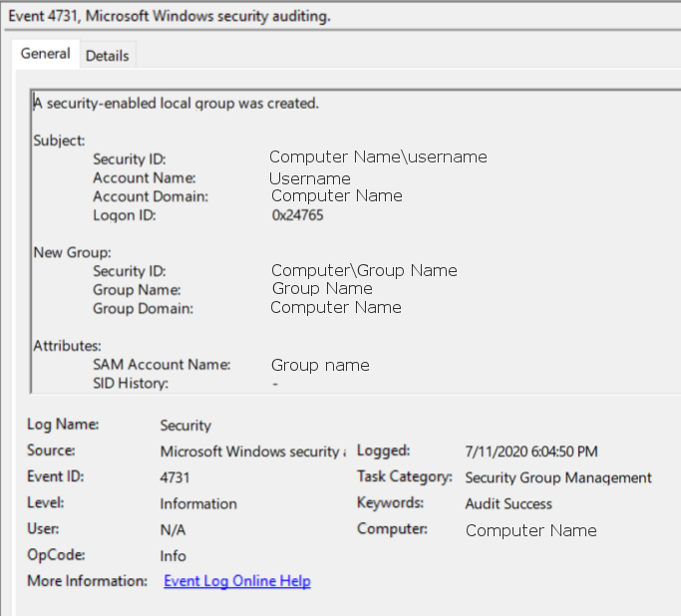Click the Task Category value Security Group Management
Image resolution: width=681 pixels, height=616 pixels.
point(558,477)
